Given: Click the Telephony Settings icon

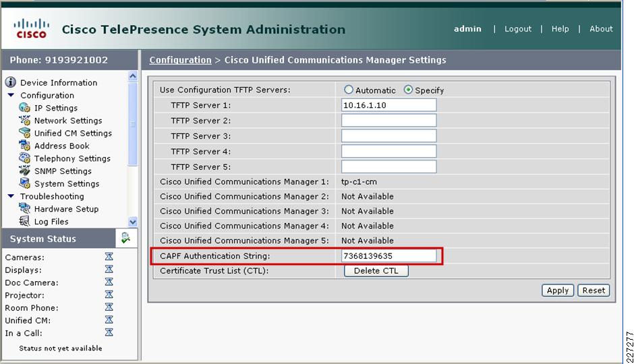Looking at the screenshot, I should pyautogui.click(x=24, y=158).
